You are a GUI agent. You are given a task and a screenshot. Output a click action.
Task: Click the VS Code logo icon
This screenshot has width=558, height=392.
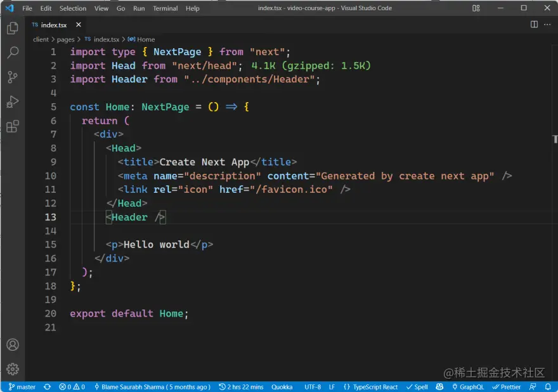click(x=10, y=8)
